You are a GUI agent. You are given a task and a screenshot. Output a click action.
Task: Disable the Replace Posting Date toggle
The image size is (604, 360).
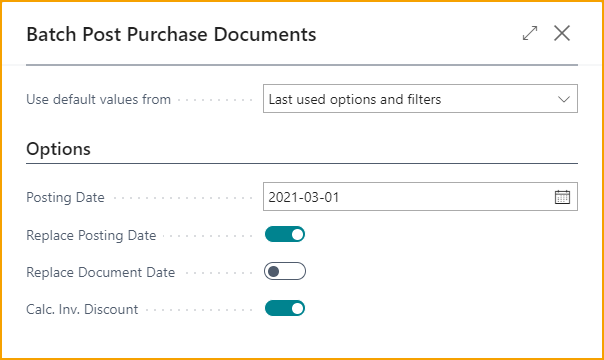(285, 234)
